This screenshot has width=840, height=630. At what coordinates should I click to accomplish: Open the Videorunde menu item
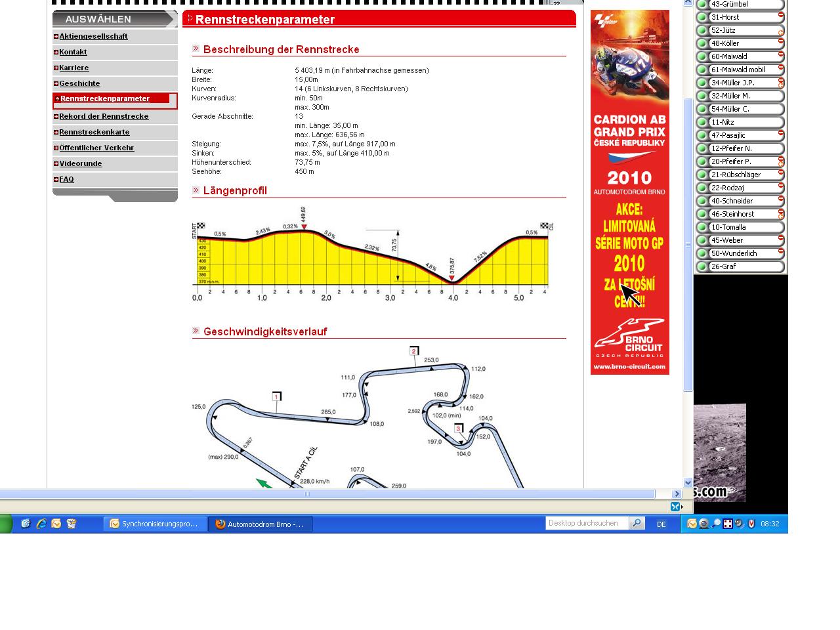click(81, 163)
